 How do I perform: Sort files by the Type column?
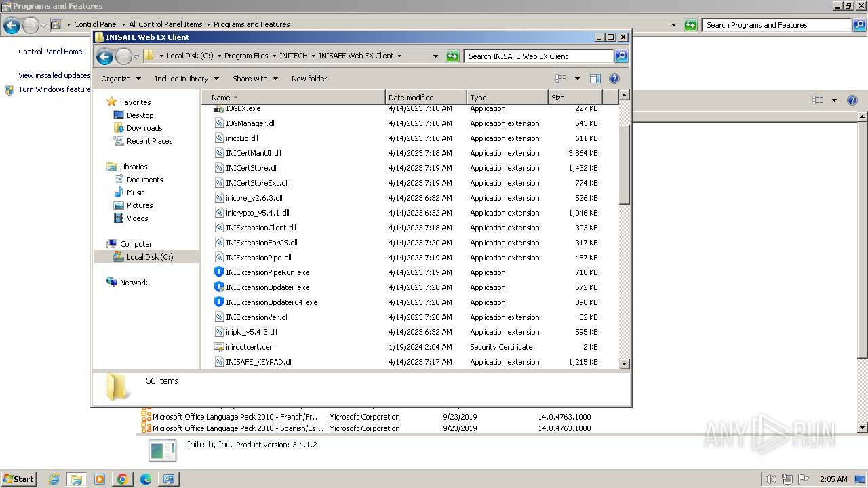click(507, 98)
